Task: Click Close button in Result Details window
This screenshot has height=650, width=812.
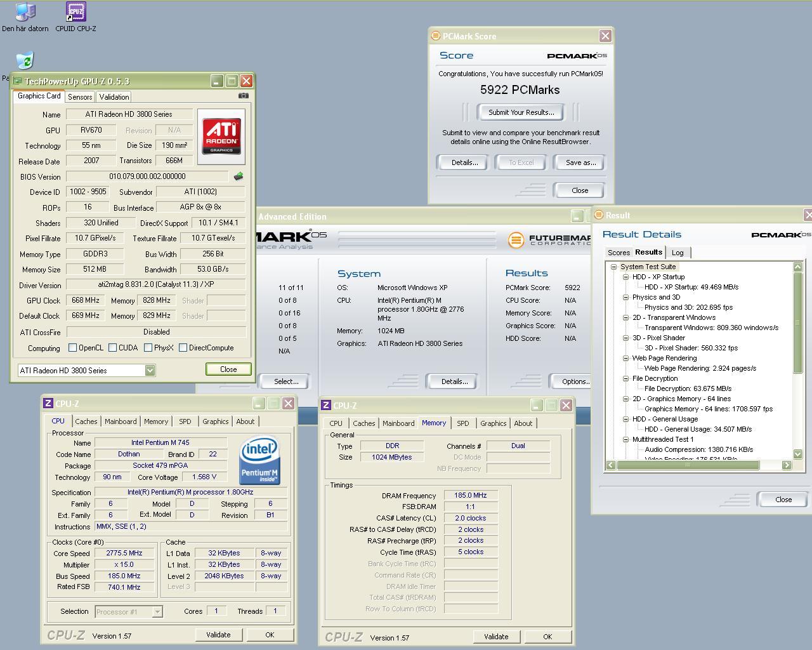Action: [783, 500]
